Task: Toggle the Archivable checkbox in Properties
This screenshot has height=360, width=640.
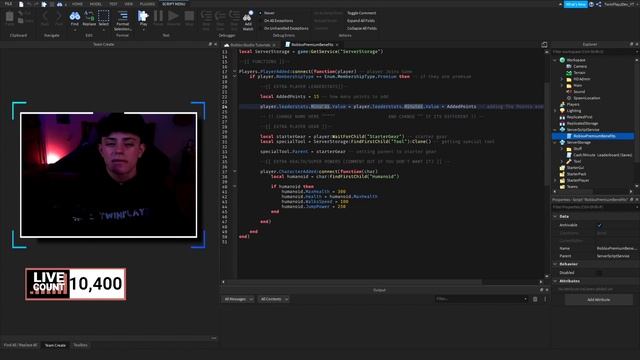Action: coord(599,225)
